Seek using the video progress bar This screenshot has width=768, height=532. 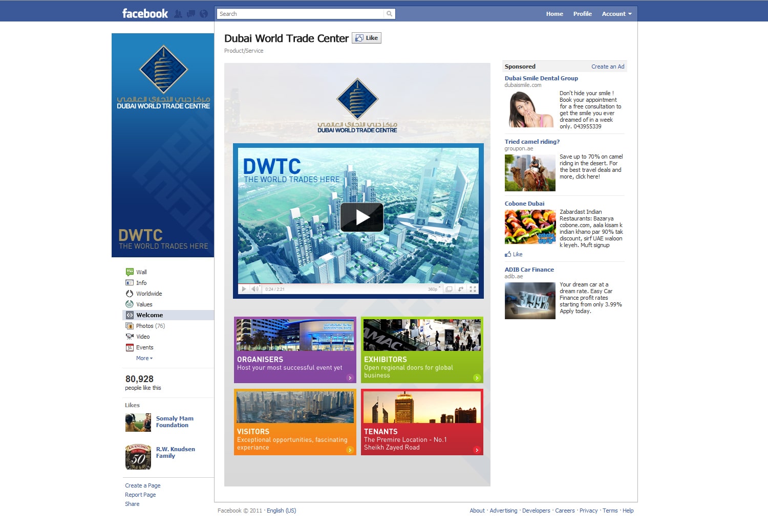pyautogui.click(x=358, y=283)
